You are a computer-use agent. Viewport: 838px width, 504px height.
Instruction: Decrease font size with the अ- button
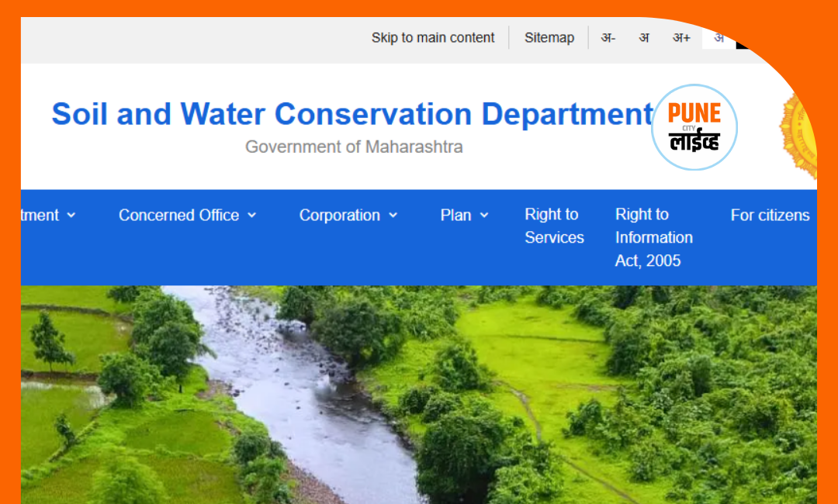pyautogui.click(x=608, y=37)
